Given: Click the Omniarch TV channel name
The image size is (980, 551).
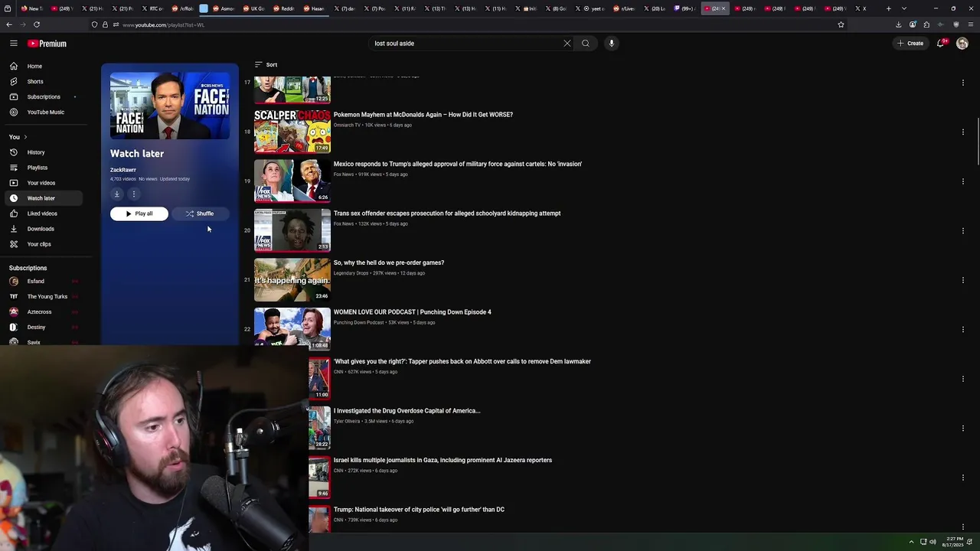Looking at the screenshot, I should pyautogui.click(x=347, y=125).
